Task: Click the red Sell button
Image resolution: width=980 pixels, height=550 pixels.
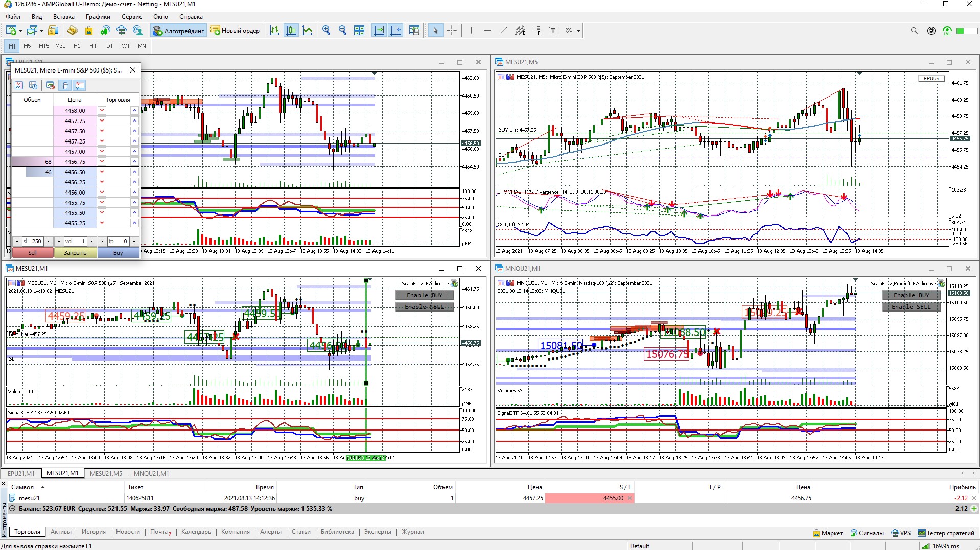Action: (x=32, y=253)
